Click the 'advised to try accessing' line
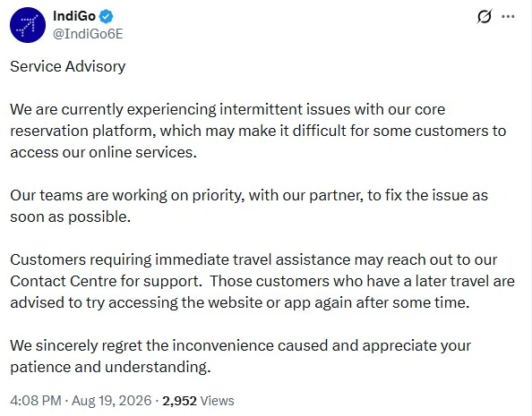 240,302
